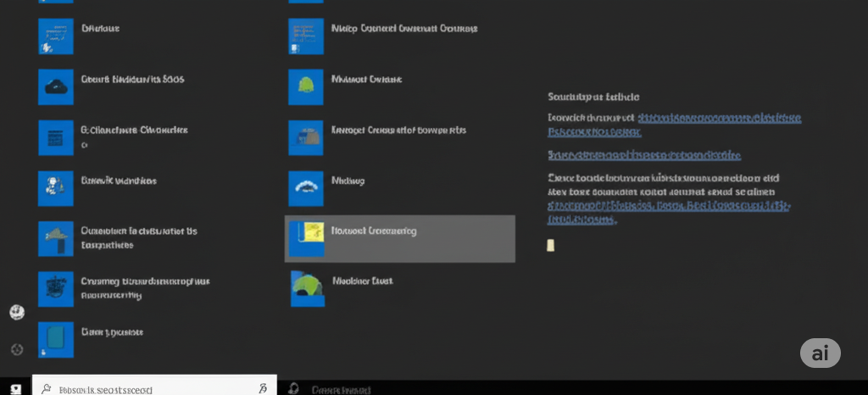The image size is (868, 395).
Task: Open the app tile with the green dome icon
Action: [306, 86]
